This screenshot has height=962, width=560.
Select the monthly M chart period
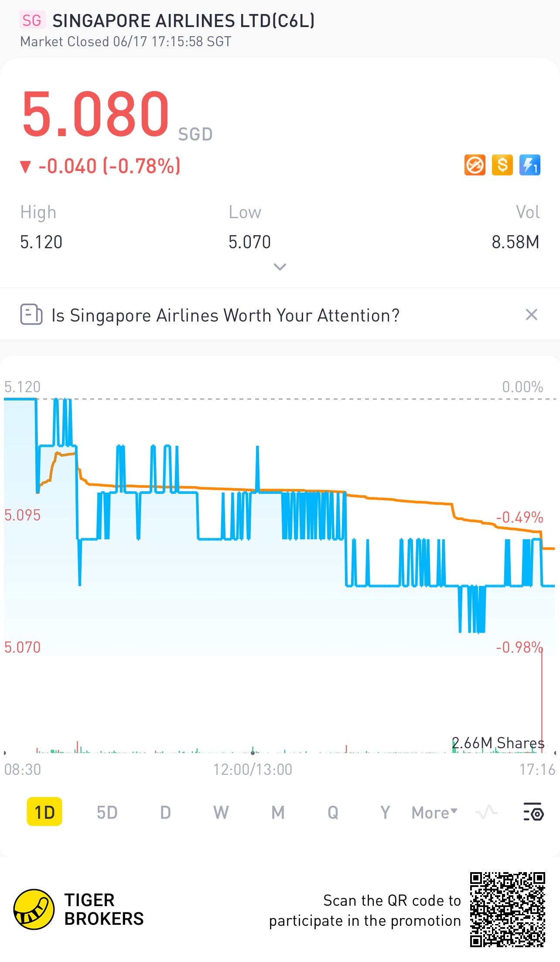click(278, 812)
